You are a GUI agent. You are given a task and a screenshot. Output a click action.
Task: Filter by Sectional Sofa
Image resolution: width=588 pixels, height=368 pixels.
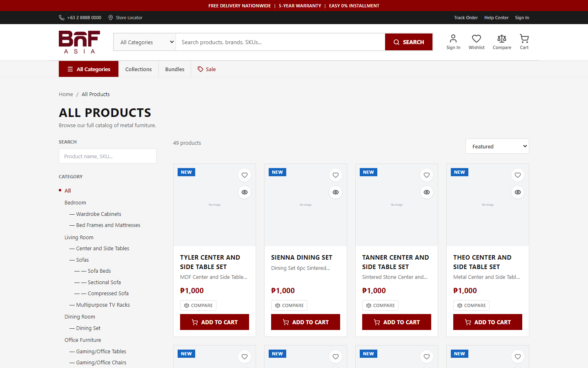pyautogui.click(x=98, y=282)
